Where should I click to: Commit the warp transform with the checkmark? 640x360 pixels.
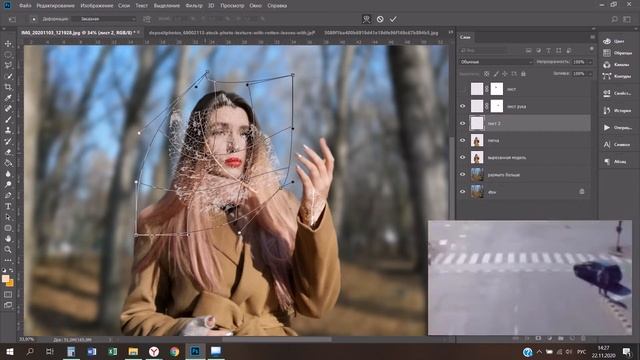pyautogui.click(x=393, y=19)
